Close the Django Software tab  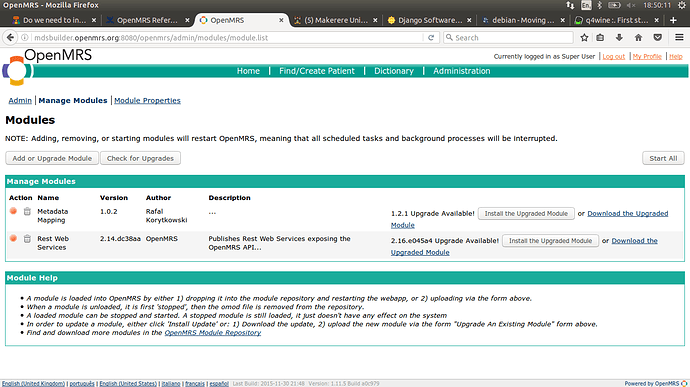point(469,20)
